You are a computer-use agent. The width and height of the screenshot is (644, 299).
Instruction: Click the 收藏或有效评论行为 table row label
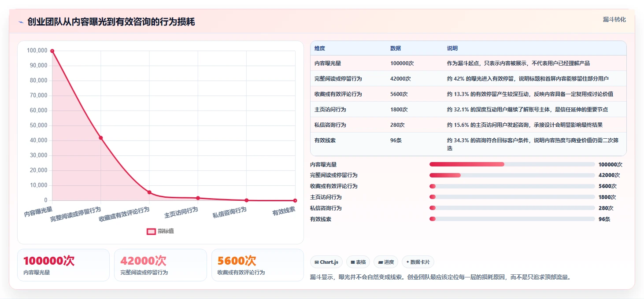(x=338, y=94)
